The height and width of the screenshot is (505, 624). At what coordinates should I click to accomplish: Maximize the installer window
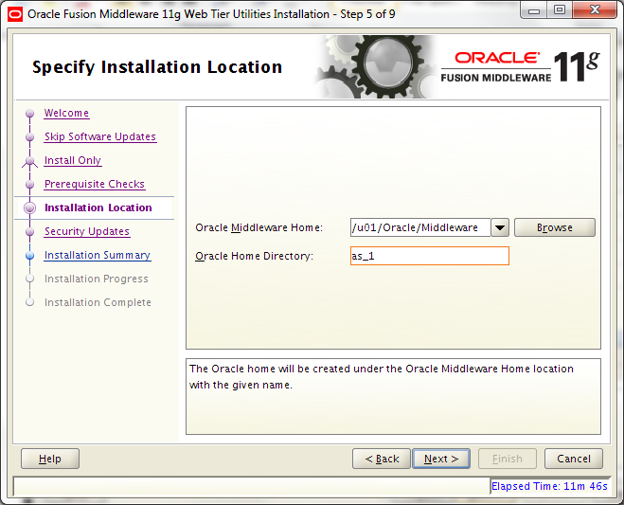(x=560, y=10)
